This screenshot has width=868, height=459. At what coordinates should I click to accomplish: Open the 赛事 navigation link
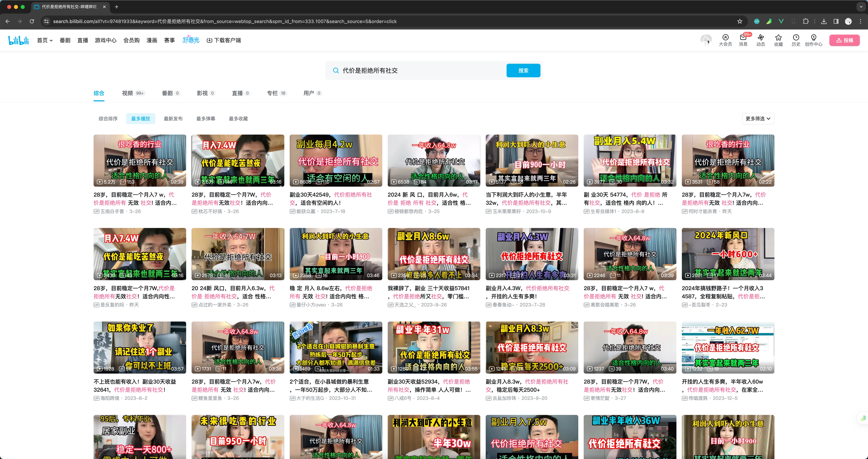(169, 40)
